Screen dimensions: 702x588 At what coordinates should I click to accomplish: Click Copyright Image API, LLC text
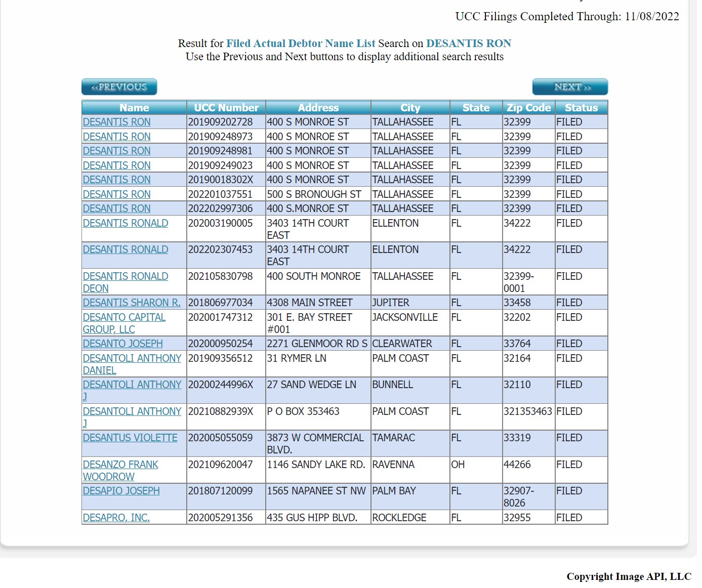click(629, 576)
